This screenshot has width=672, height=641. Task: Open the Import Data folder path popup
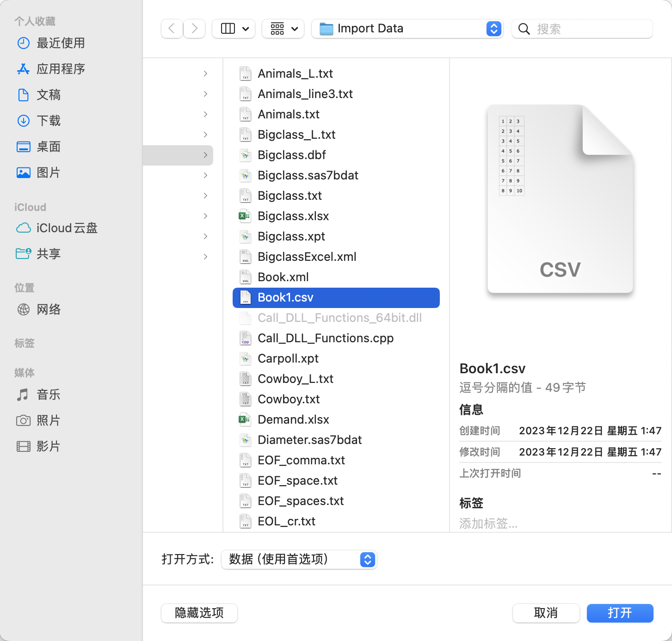click(x=407, y=29)
